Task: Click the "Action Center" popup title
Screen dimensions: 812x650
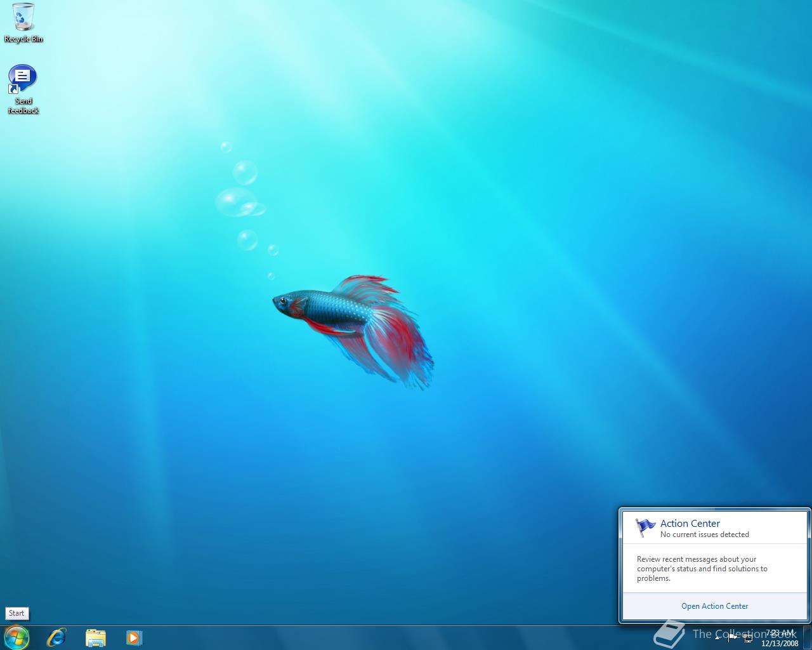Action: (x=690, y=524)
